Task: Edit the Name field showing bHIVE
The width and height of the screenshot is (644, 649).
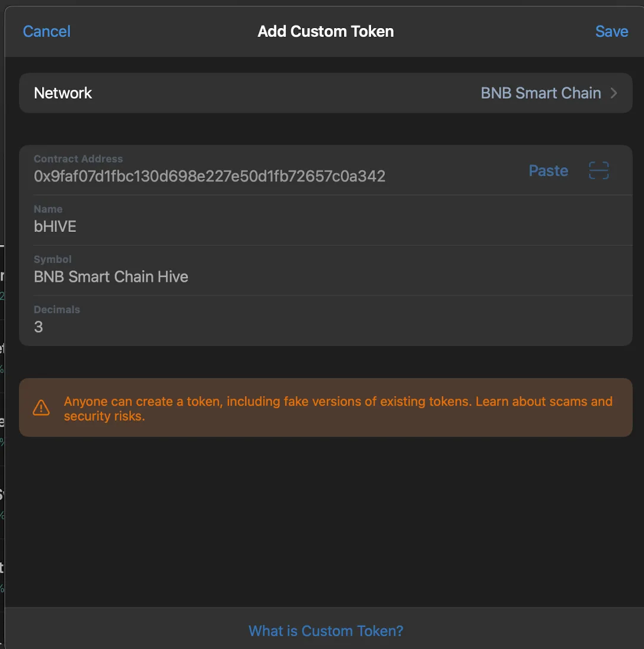Action: coord(326,221)
